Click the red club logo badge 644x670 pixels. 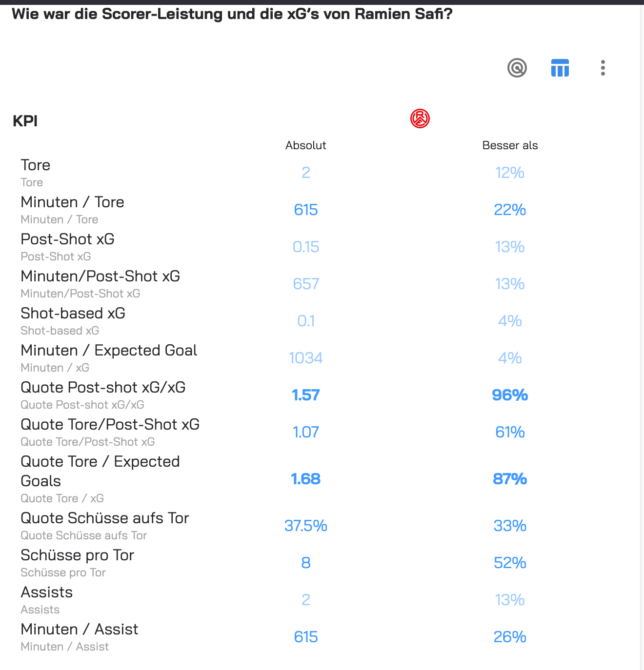click(x=420, y=118)
